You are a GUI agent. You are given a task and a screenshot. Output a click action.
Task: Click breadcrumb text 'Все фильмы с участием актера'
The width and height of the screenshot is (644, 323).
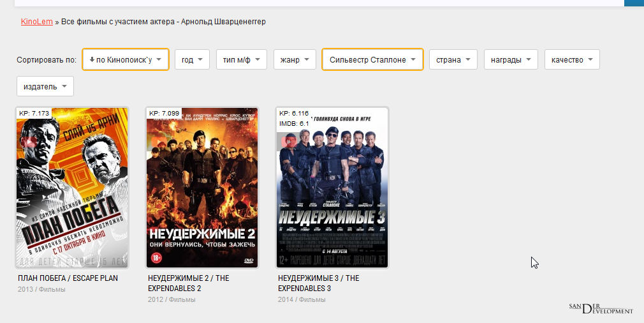tap(118, 22)
